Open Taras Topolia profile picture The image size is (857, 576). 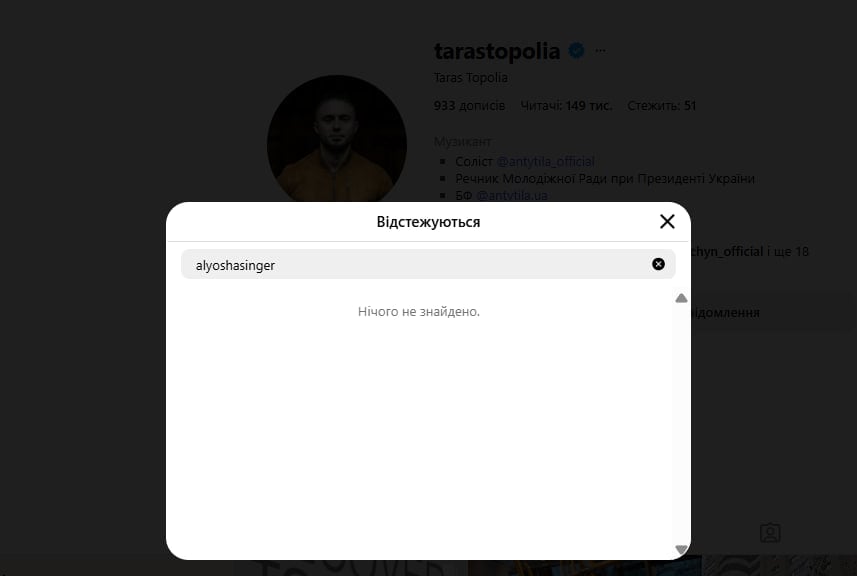point(337,140)
